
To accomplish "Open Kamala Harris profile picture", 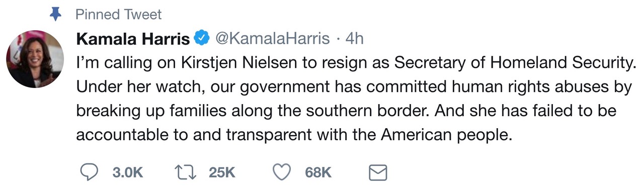I will pyautogui.click(x=35, y=59).
